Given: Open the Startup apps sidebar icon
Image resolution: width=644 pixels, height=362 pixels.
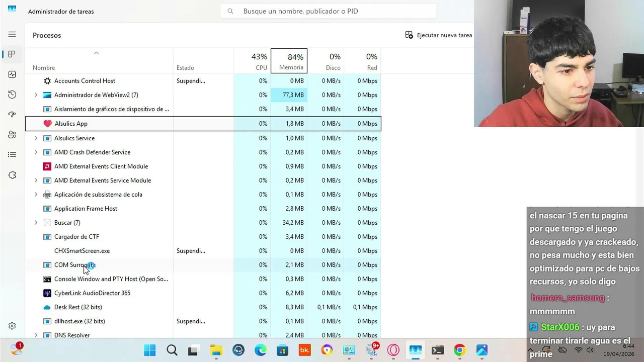Looking at the screenshot, I should tap(12, 115).
